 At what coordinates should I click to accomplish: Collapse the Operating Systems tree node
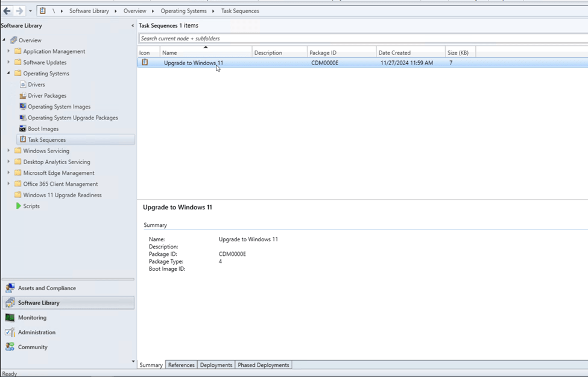click(x=8, y=74)
